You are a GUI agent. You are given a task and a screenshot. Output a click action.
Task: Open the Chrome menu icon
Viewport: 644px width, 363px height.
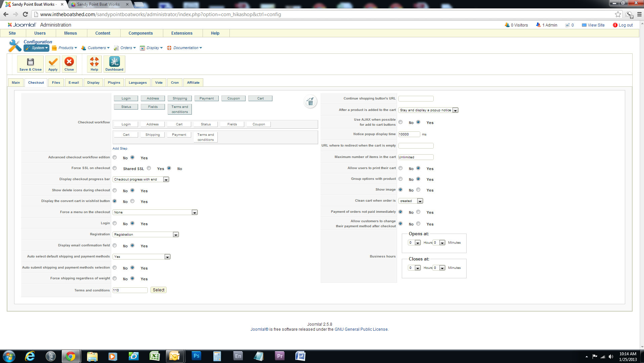(x=639, y=14)
